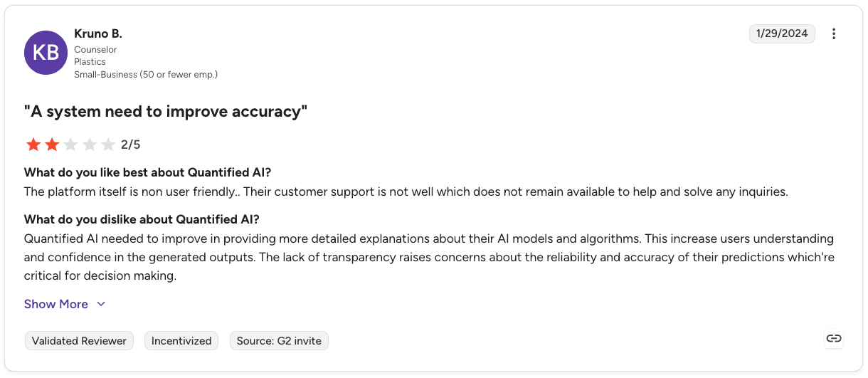Click the 2/5 rating score text
The width and height of the screenshot is (868, 378).
(x=131, y=145)
